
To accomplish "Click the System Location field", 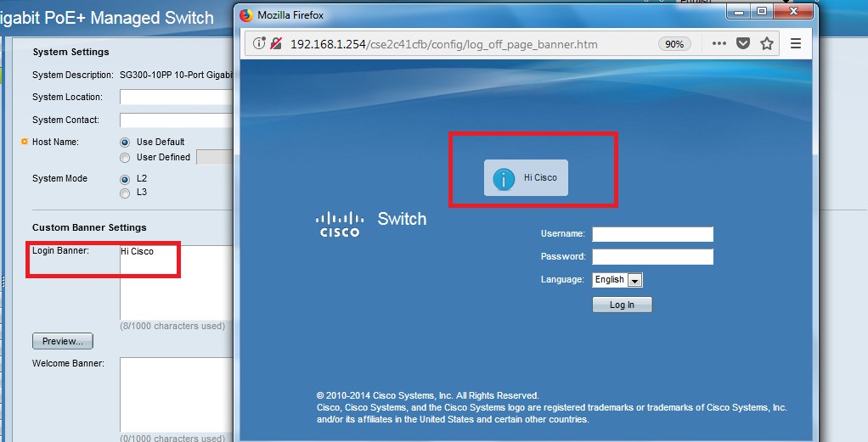I will click(x=176, y=97).
